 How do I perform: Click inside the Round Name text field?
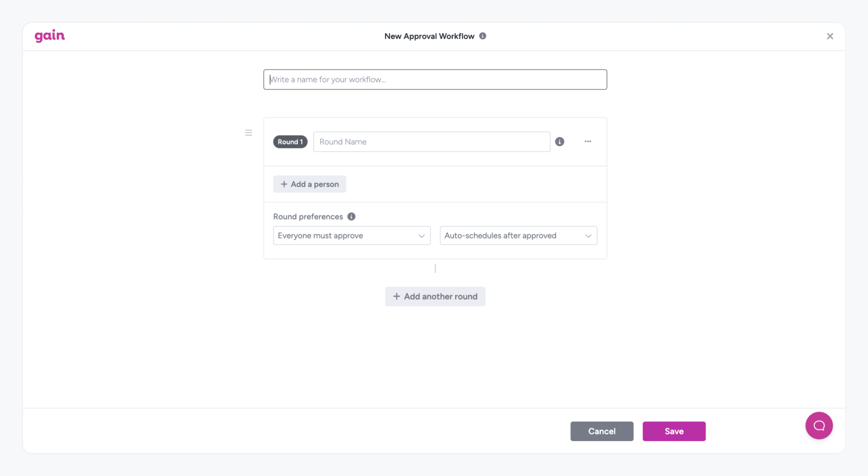point(431,142)
